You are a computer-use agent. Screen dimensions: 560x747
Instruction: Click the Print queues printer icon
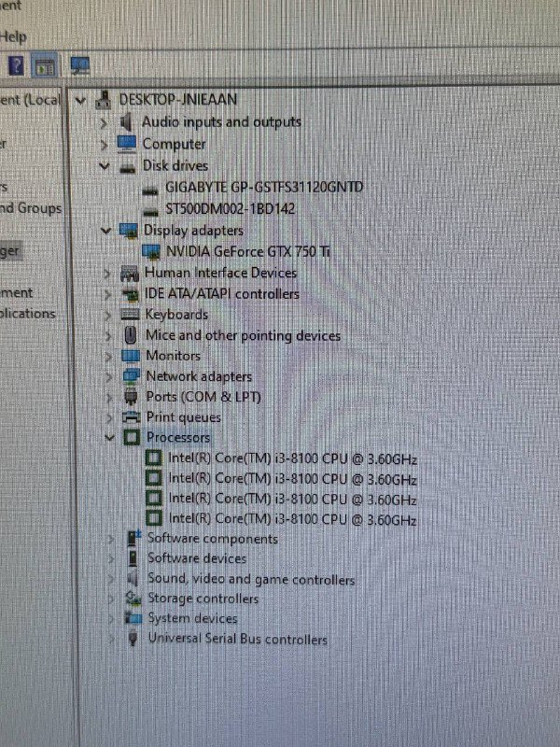pos(131,417)
